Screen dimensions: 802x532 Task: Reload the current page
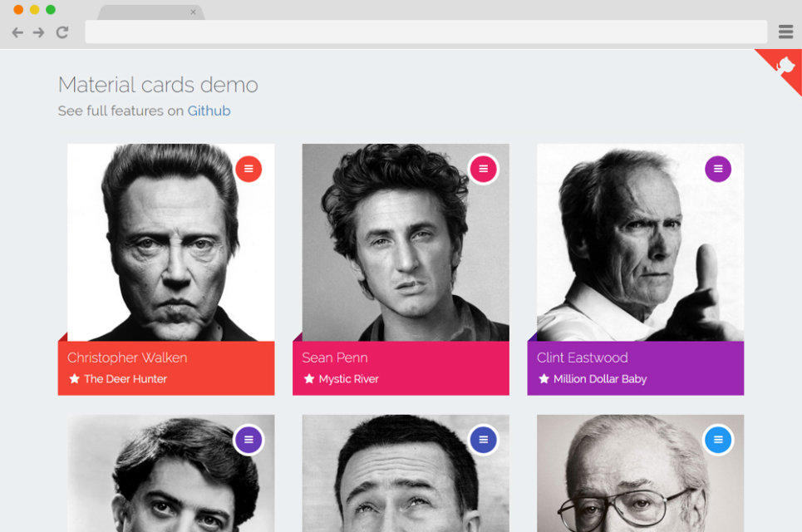(x=62, y=32)
